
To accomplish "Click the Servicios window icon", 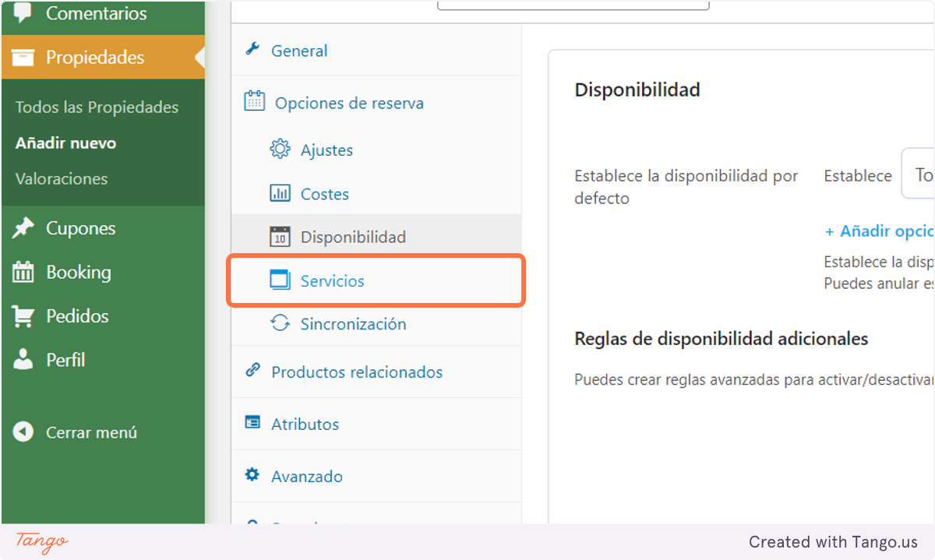I will 280,280.
